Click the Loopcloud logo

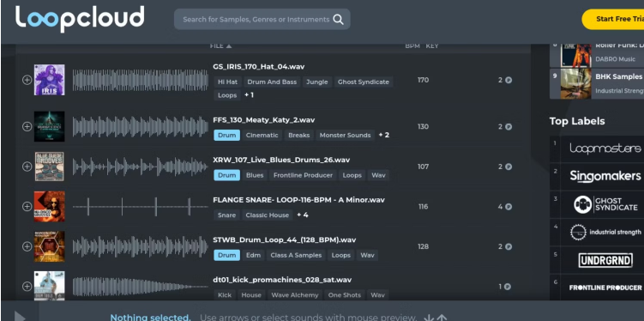click(x=80, y=19)
